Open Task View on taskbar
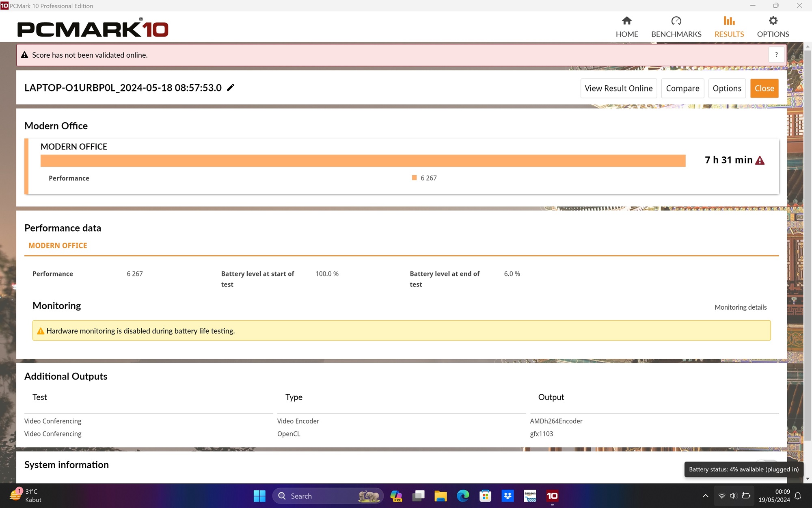 coord(418,496)
